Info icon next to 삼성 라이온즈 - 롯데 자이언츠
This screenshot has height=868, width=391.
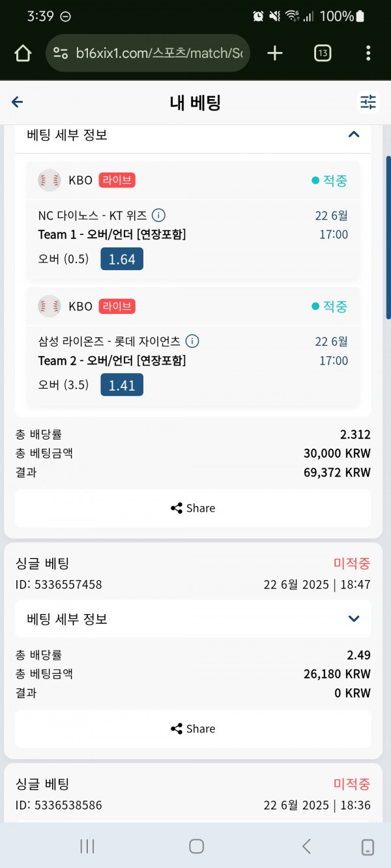pyautogui.click(x=192, y=341)
